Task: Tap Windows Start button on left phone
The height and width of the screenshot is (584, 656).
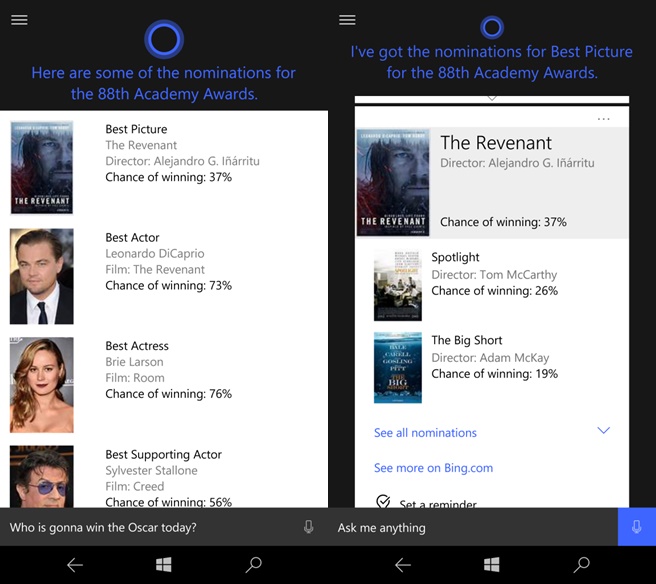Action: click(164, 565)
